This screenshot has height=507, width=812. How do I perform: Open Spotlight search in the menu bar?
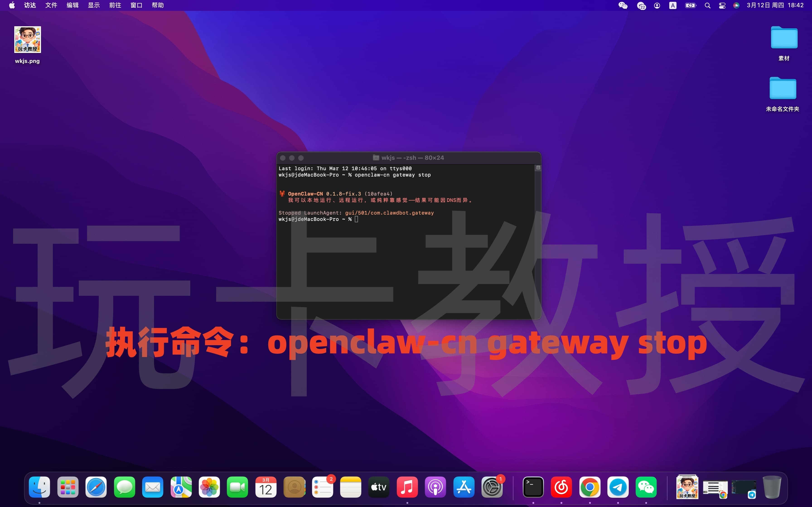coord(708,5)
